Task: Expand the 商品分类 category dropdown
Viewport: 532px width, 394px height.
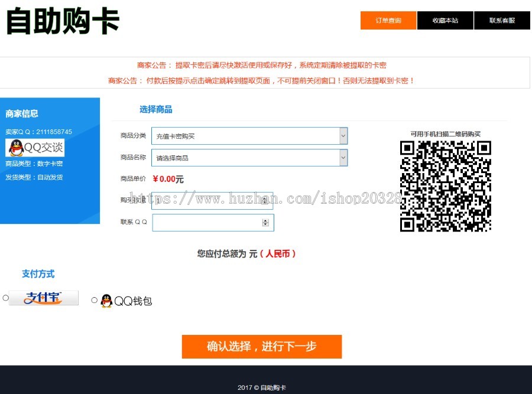Action: [249, 136]
